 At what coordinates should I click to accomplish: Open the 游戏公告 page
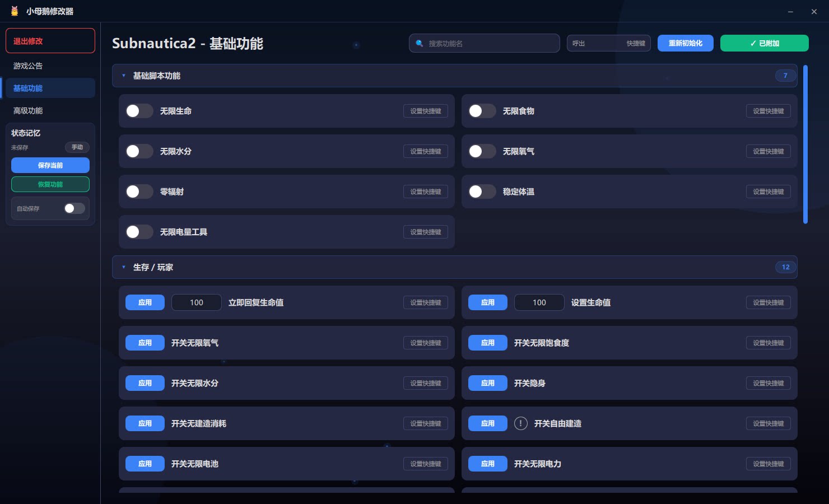tap(50, 66)
